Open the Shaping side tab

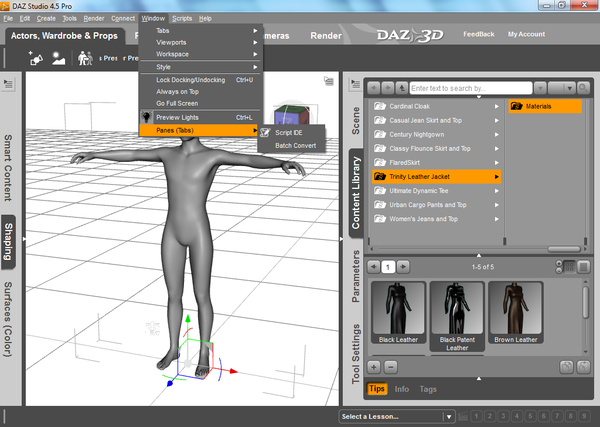coord(8,242)
